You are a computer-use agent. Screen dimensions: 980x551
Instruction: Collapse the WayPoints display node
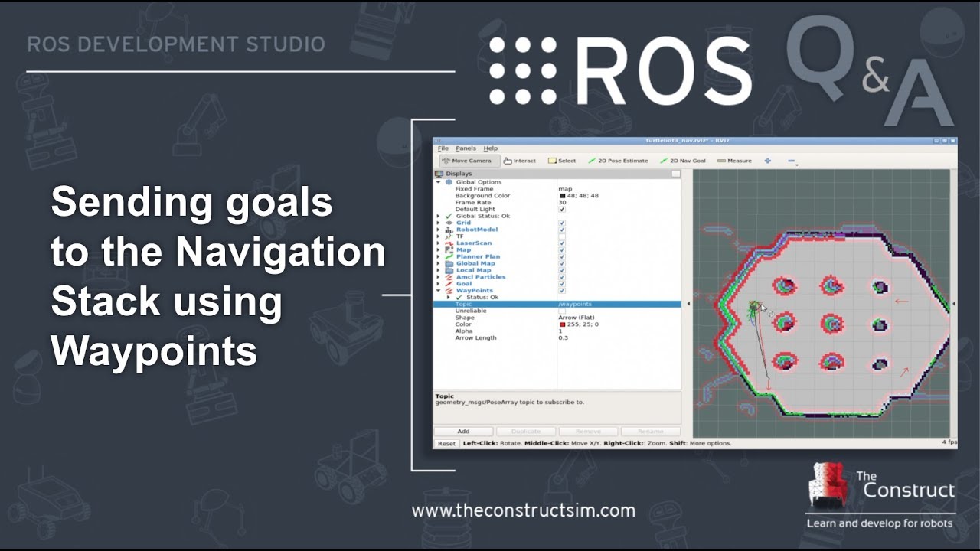coord(439,290)
